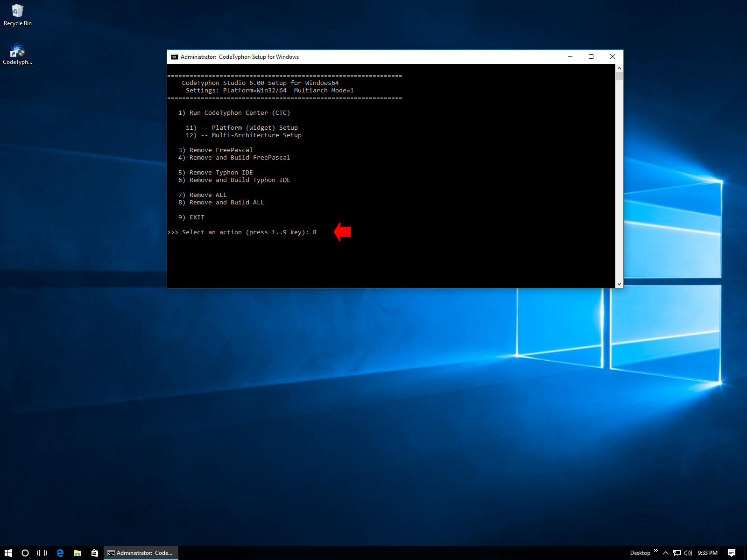Show hidden system tray icons
The image size is (747, 560).
665,553
